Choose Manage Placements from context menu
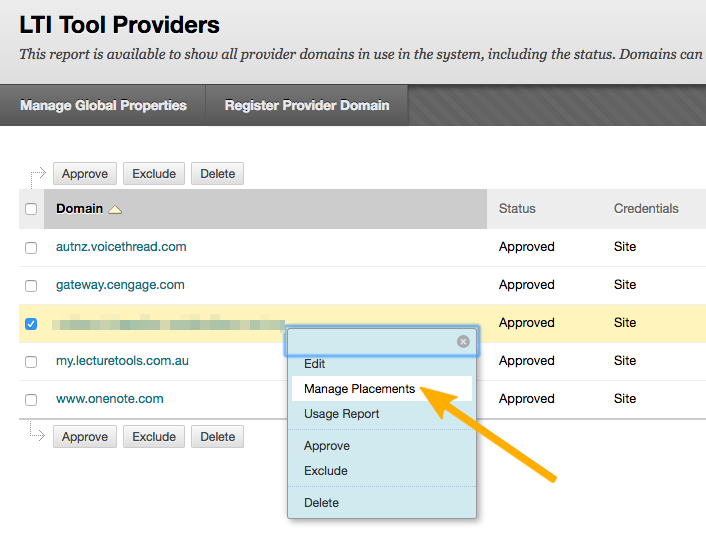The image size is (706, 533). point(359,389)
